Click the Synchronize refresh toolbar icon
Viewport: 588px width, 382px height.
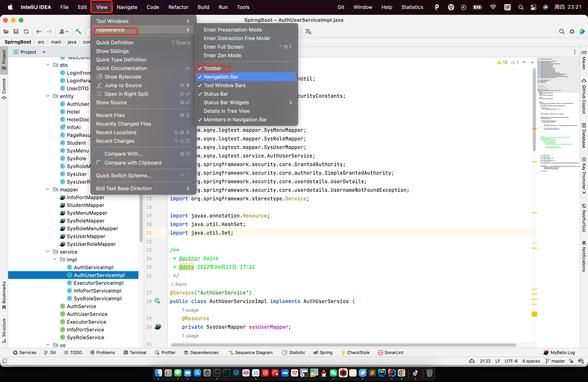click(x=26, y=32)
